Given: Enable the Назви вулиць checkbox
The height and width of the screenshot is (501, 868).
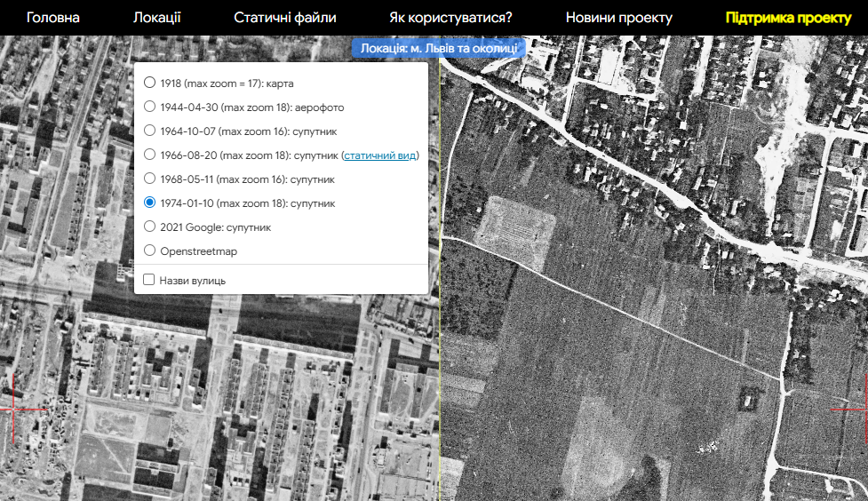Looking at the screenshot, I should coord(149,280).
